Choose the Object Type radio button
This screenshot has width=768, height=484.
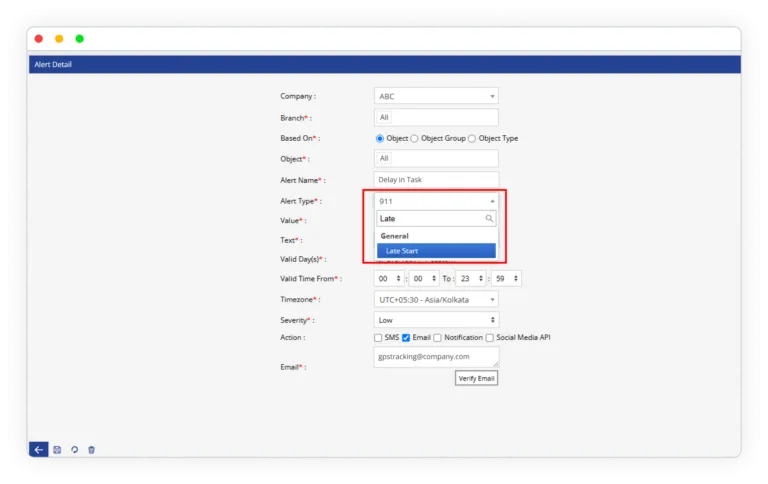[x=472, y=138]
